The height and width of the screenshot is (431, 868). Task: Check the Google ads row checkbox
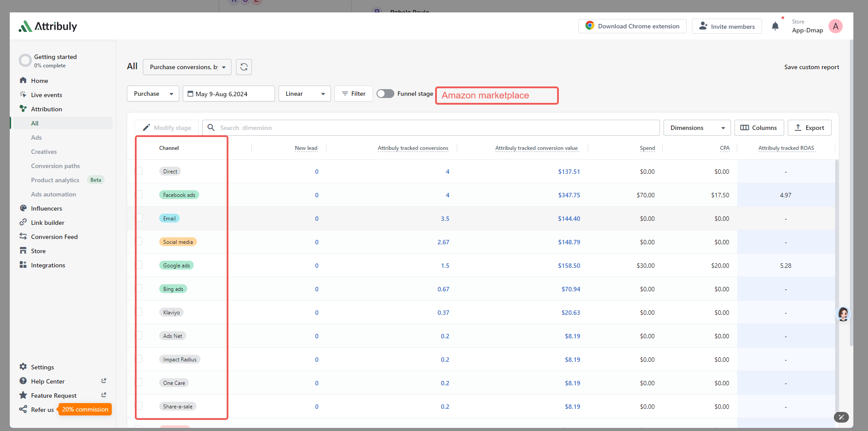139,265
